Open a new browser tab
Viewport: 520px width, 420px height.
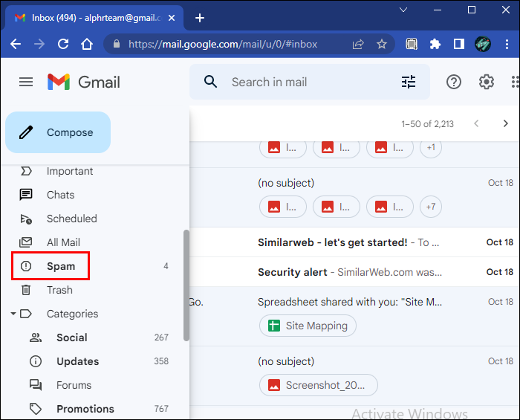point(200,18)
